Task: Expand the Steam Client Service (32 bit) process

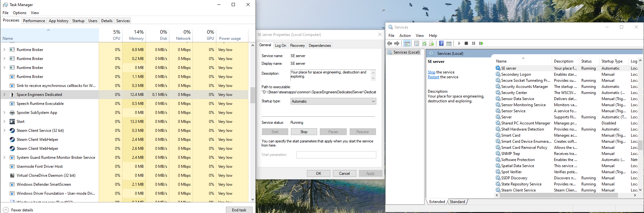Action: (4, 131)
